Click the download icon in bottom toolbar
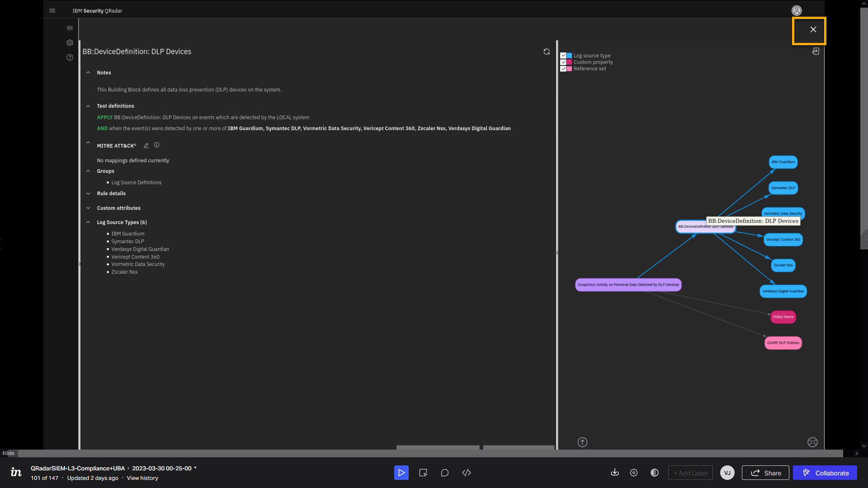868x488 pixels. coord(614,473)
